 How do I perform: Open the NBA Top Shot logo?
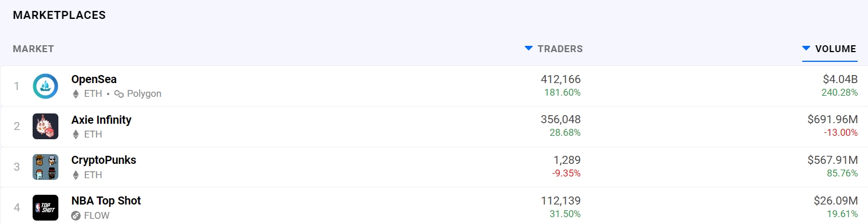click(45, 207)
